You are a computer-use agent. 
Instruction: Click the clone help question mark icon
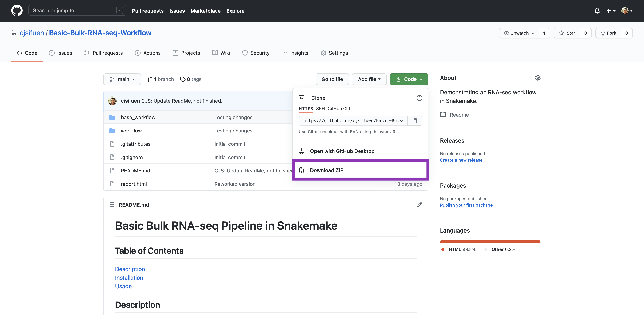[x=419, y=98]
